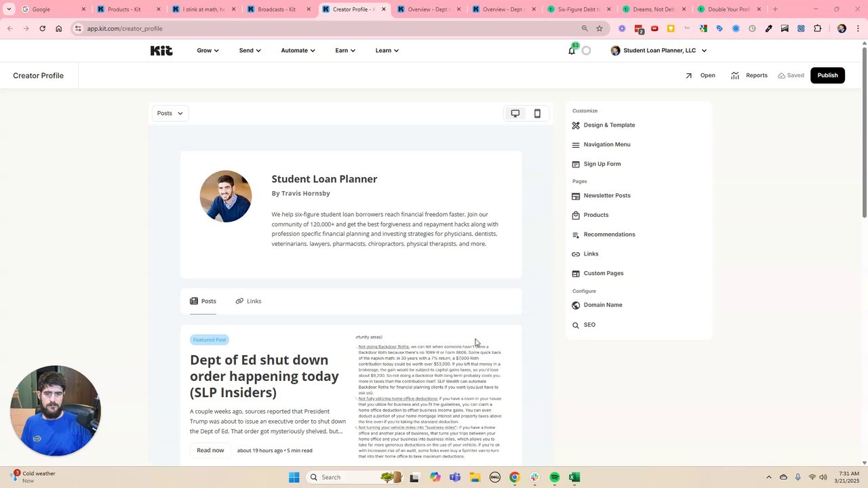Open profile in new window

[x=701, y=75]
